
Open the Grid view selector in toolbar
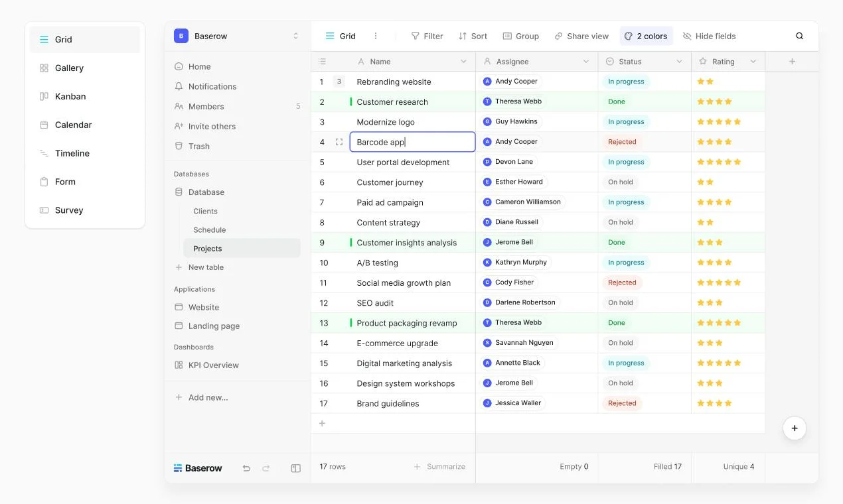341,36
